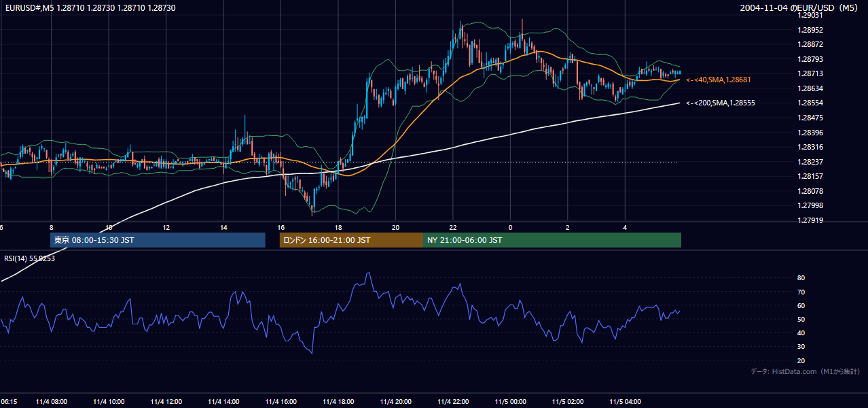Click RSI scale level 70
The height and width of the screenshot is (408, 868).
pos(801,292)
